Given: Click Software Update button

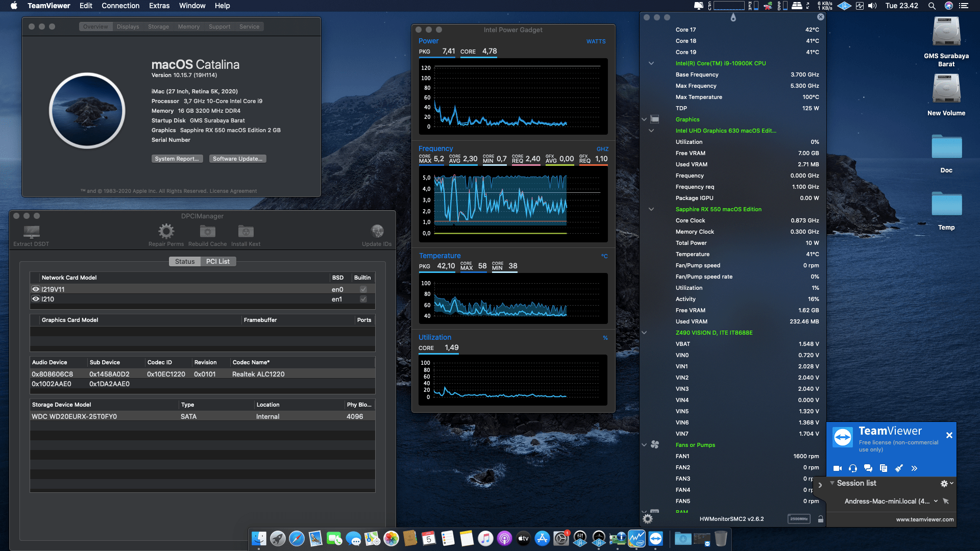Looking at the screenshot, I should click(238, 159).
